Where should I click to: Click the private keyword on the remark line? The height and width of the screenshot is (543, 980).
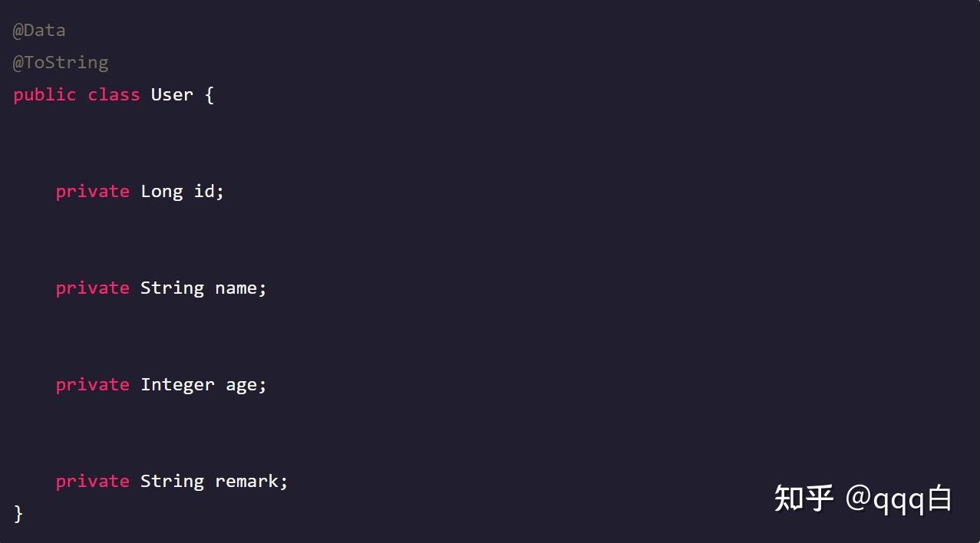[x=92, y=482]
